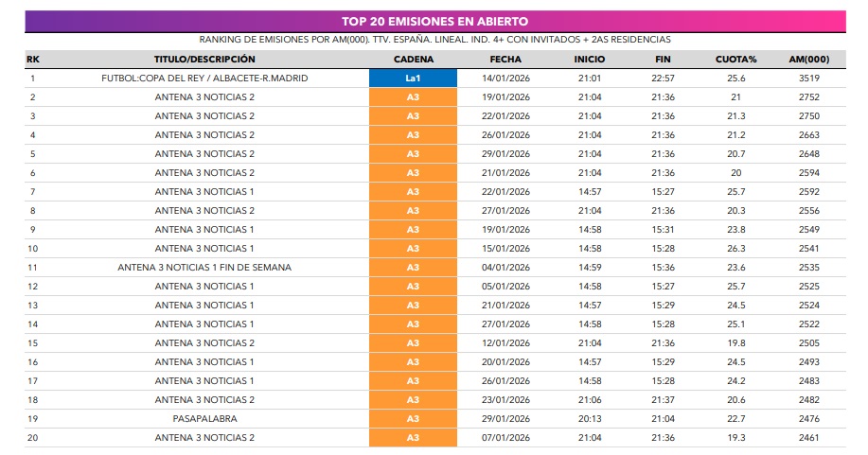Click the A3 cell in rank 2 row

413,97
